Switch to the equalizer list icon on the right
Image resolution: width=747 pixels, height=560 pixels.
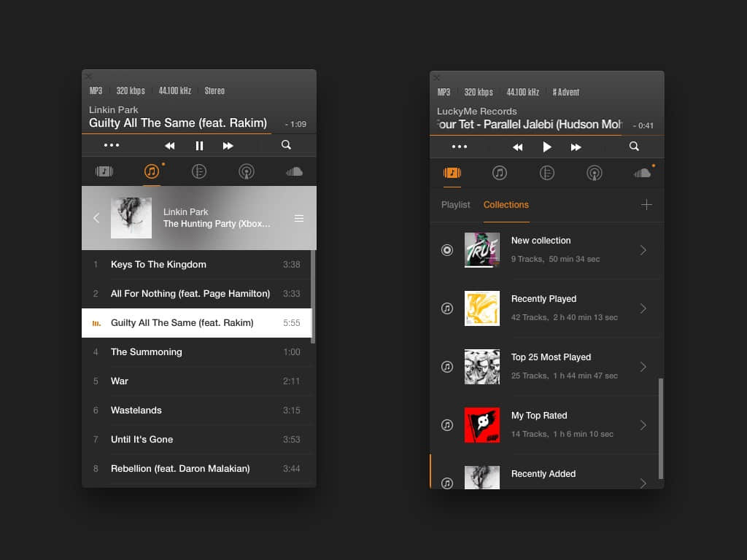[547, 173]
